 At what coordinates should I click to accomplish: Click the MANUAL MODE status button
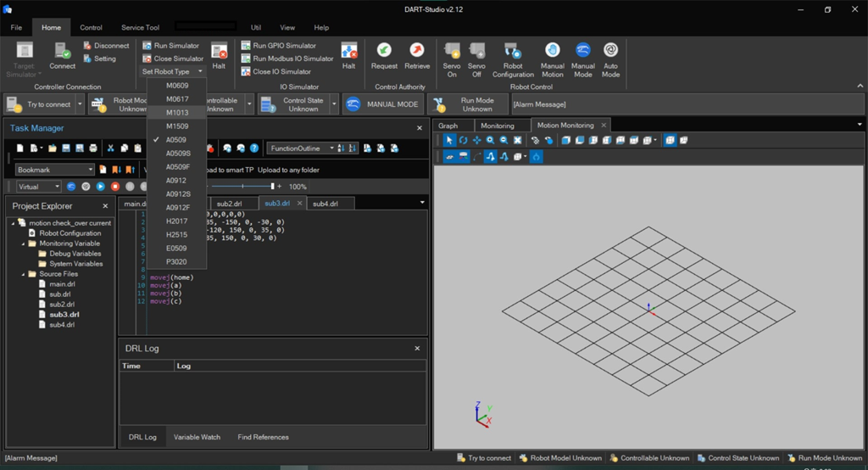coord(383,104)
